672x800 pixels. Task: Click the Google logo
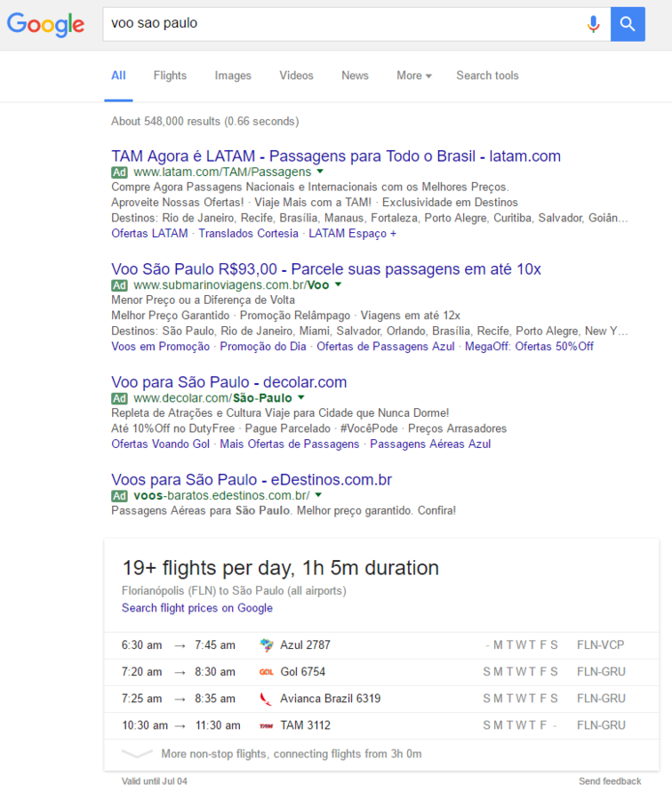[45, 24]
